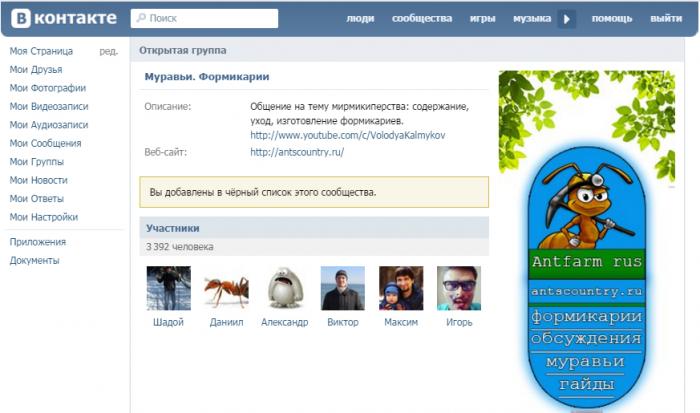Open Мои Сообщения in the sidebar

(x=45, y=143)
